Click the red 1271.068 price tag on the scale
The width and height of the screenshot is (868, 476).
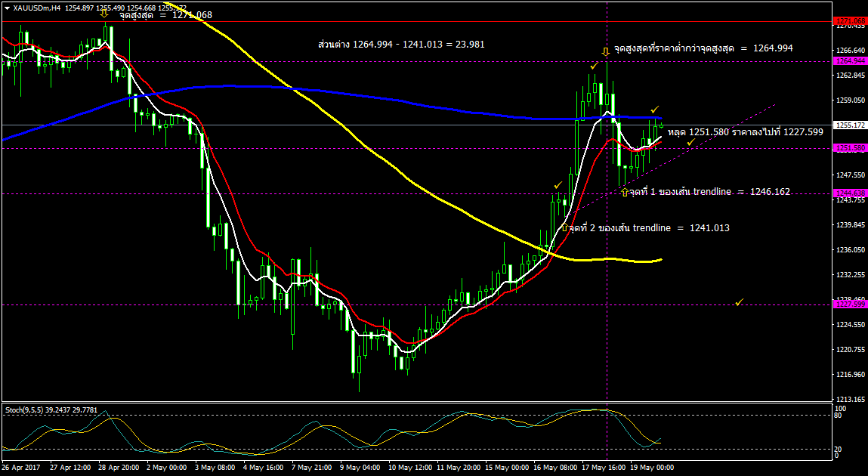pos(851,21)
